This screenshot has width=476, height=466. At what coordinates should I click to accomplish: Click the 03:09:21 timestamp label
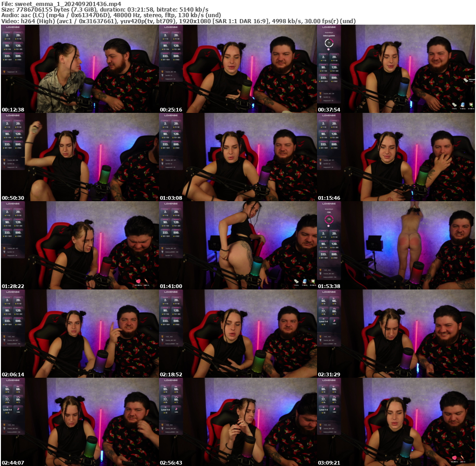coord(328,463)
